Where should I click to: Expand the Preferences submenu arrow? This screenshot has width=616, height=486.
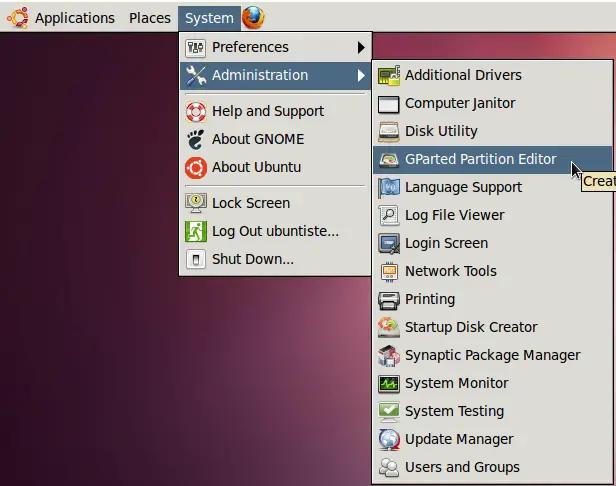pyautogui.click(x=361, y=48)
